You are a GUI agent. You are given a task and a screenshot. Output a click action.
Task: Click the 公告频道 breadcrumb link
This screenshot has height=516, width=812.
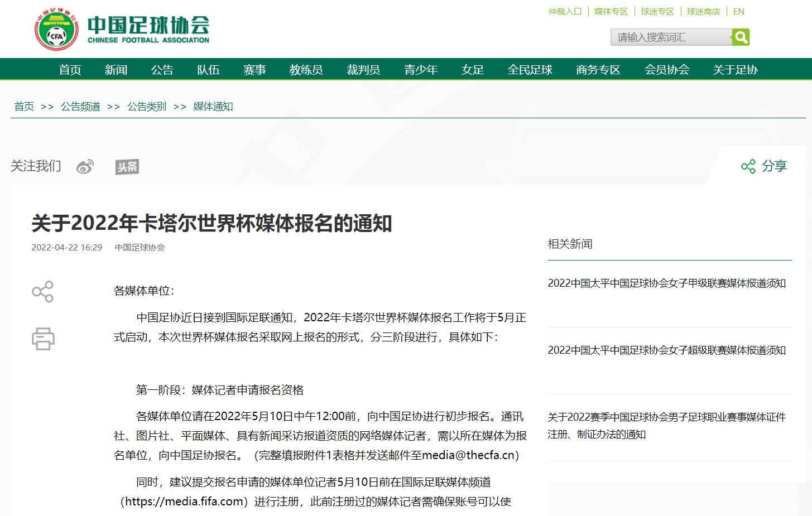[80, 107]
